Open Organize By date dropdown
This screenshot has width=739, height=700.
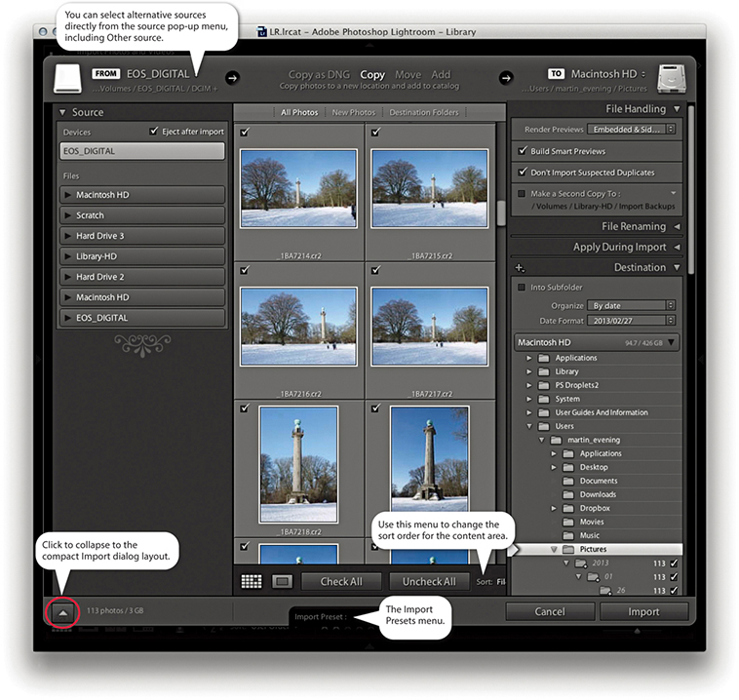tap(631, 305)
